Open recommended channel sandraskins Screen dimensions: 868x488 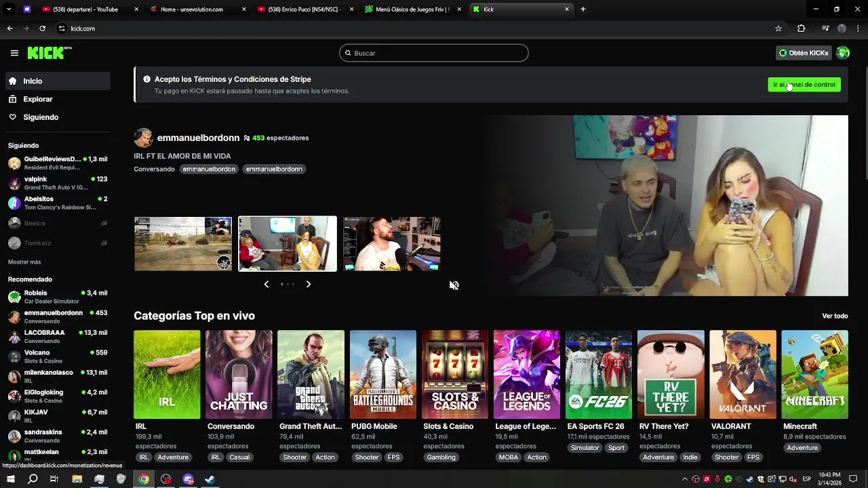[x=58, y=436]
